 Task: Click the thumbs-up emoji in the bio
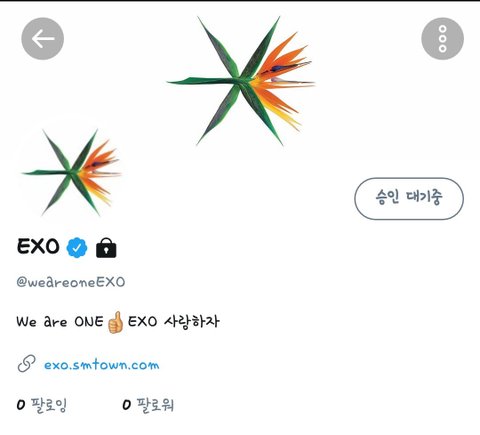tap(116, 322)
